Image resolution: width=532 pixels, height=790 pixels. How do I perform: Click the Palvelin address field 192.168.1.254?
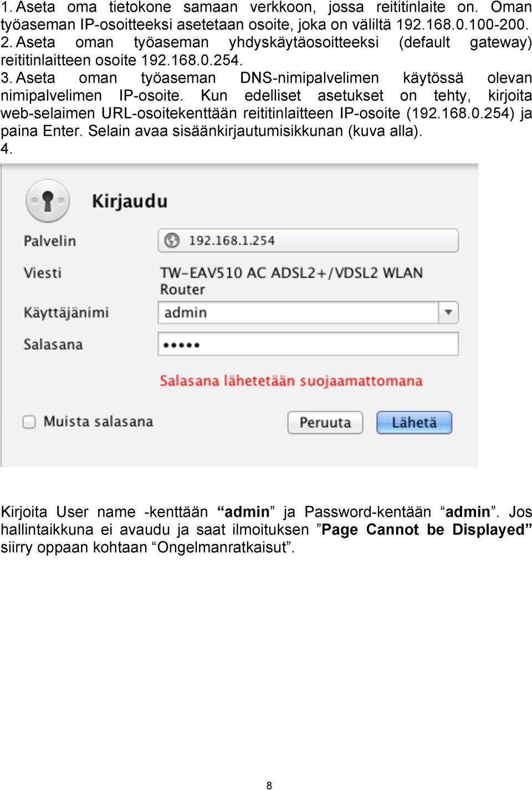[308, 241]
